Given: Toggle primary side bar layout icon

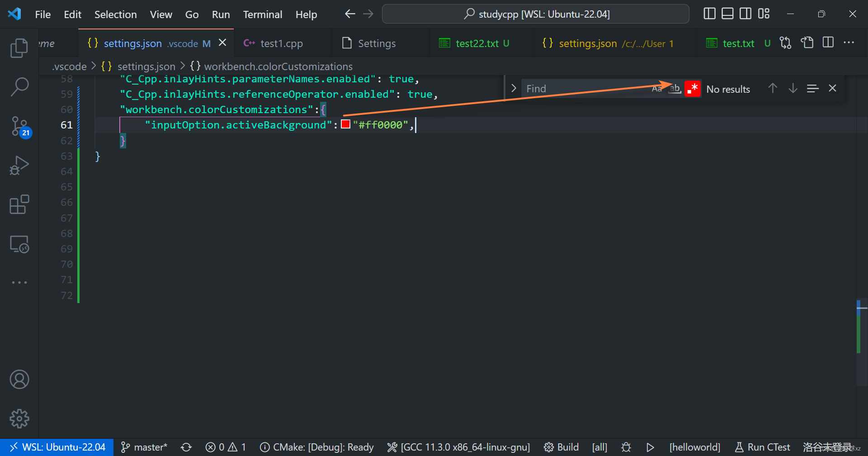Looking at the screenshot, I should 710,14.
